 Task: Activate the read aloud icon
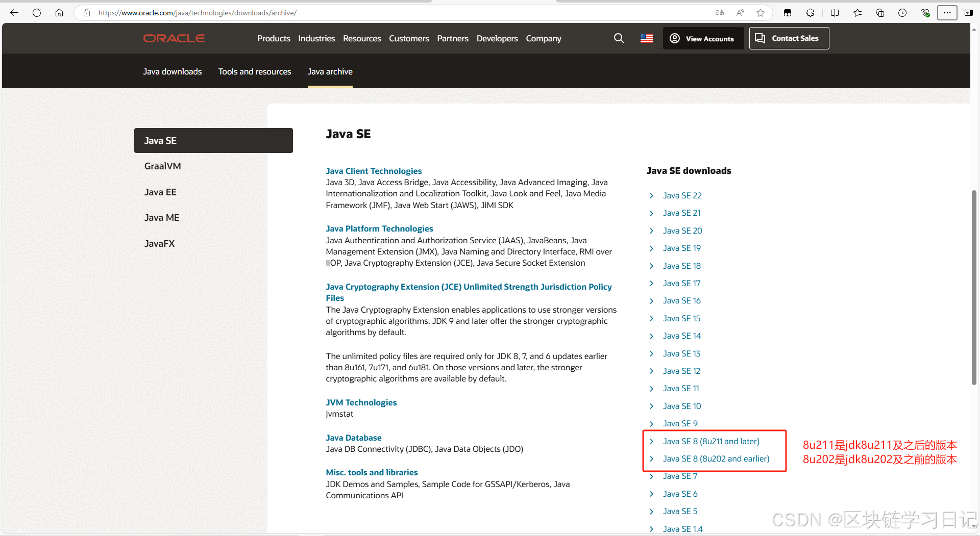click(x=740, y=13)
